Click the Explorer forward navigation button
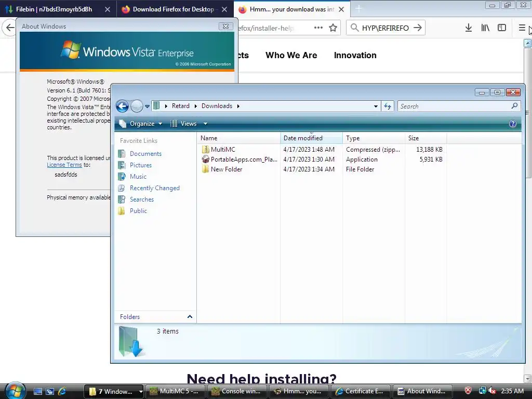The image size is (532, 399). coord(137,106)
